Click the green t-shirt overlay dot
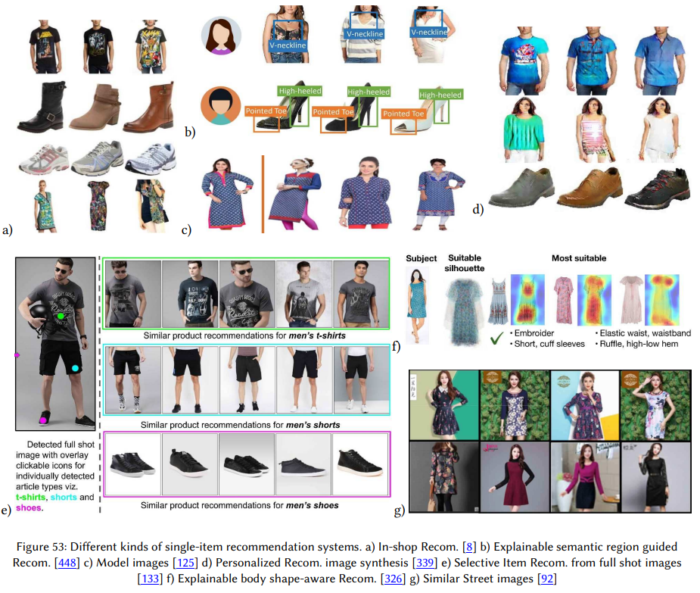Image resolution: width=700 pixels, height=593 pixels. pyautogui.click(x=61, y=316)
